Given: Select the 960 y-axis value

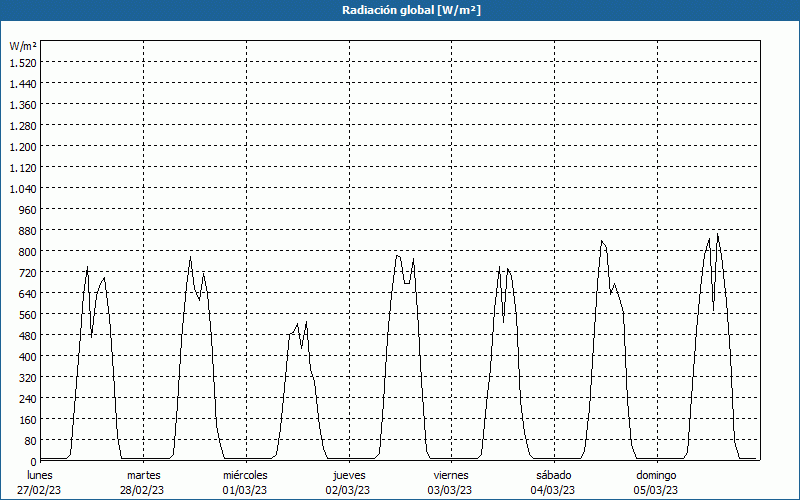Looking at the screenshot, I should [28, 209].
